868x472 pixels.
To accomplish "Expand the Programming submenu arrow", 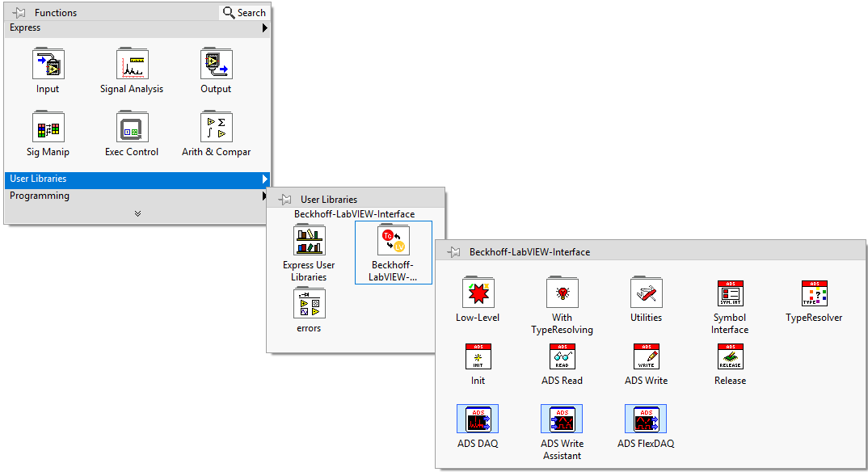I will [265, 195].
